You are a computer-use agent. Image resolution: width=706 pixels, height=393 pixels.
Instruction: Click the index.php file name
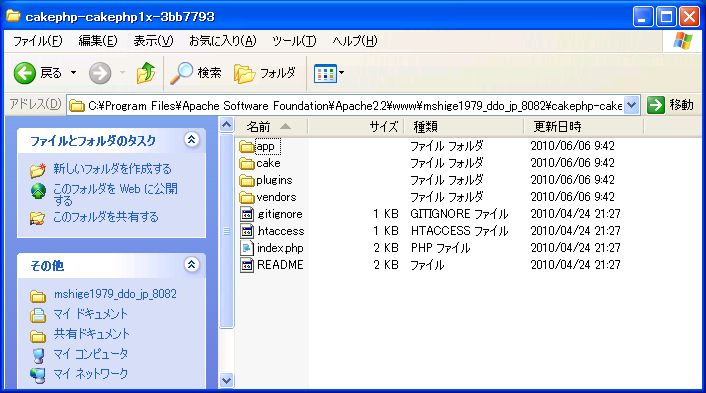280,248
